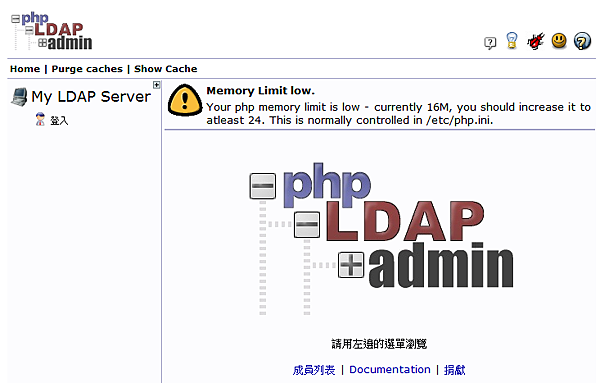Screen dimensions: 600x383
Task: Open Show Cache link
Action: tap(166, 69)
